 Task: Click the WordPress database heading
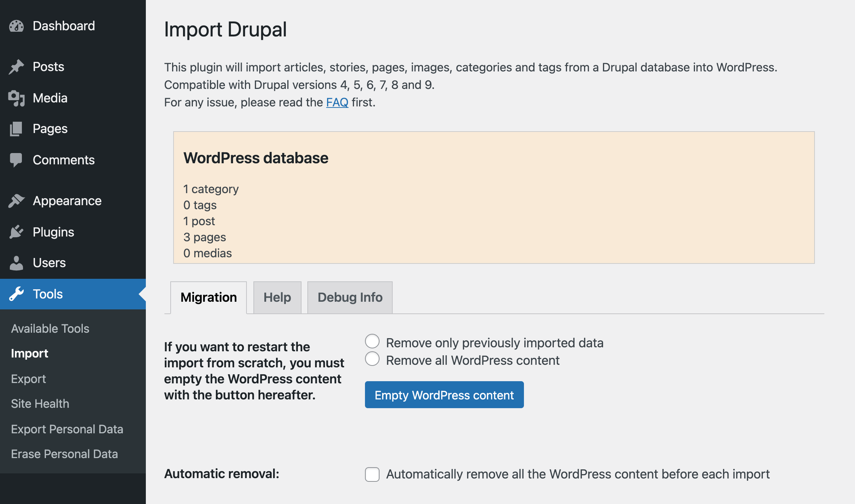256,158
